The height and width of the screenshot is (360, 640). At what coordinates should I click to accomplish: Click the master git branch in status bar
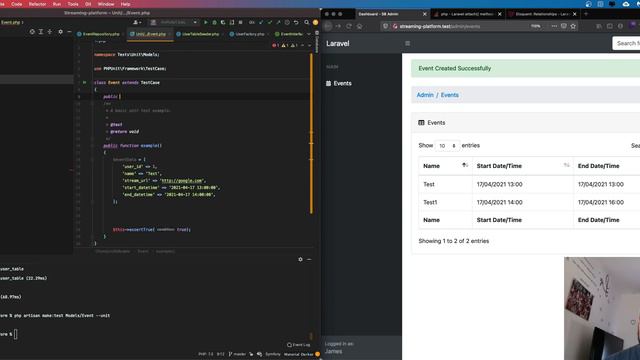(x=237, y=354)
